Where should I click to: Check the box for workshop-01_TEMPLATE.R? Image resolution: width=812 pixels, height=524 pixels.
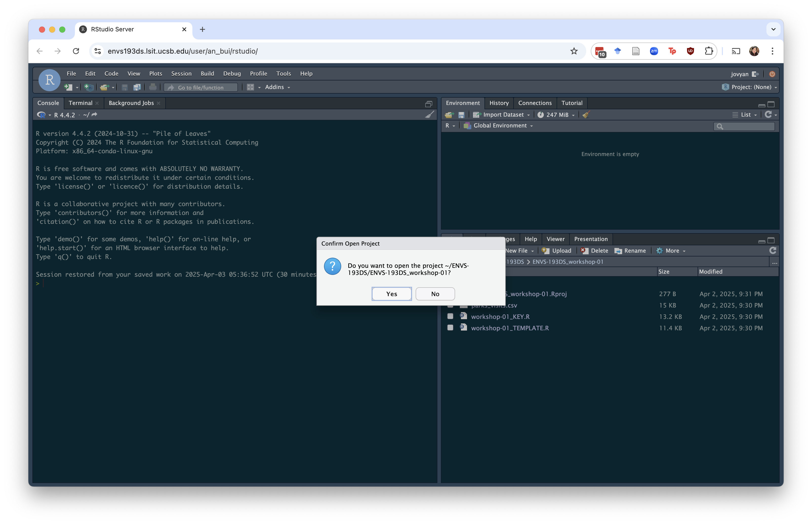[x=450, y=328]
